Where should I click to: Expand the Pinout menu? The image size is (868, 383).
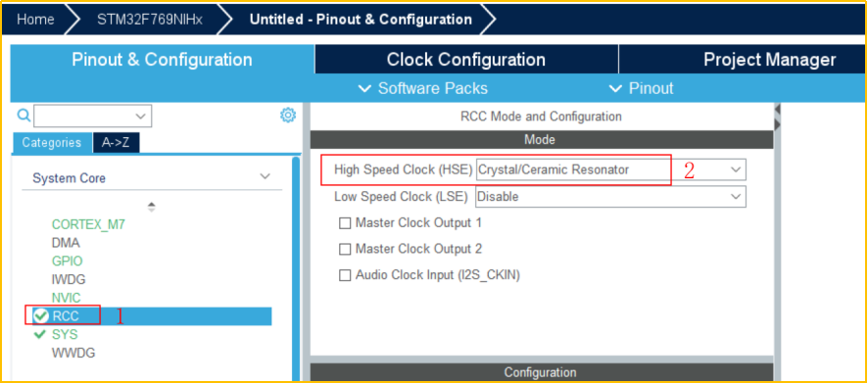pos(641,88)
